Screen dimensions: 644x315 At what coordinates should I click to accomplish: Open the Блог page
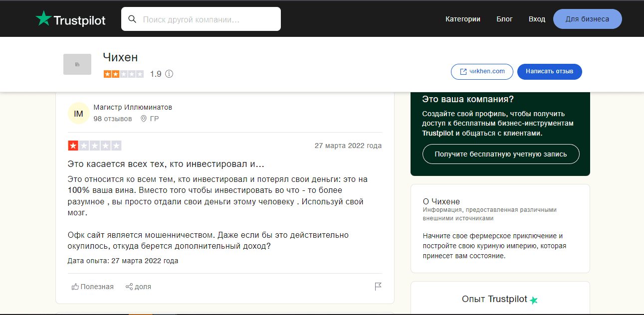pos(504,19)
